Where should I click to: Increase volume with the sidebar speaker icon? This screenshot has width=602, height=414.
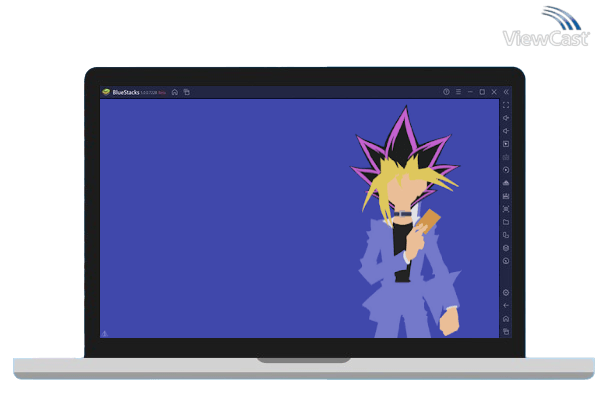tap(506, 118)
